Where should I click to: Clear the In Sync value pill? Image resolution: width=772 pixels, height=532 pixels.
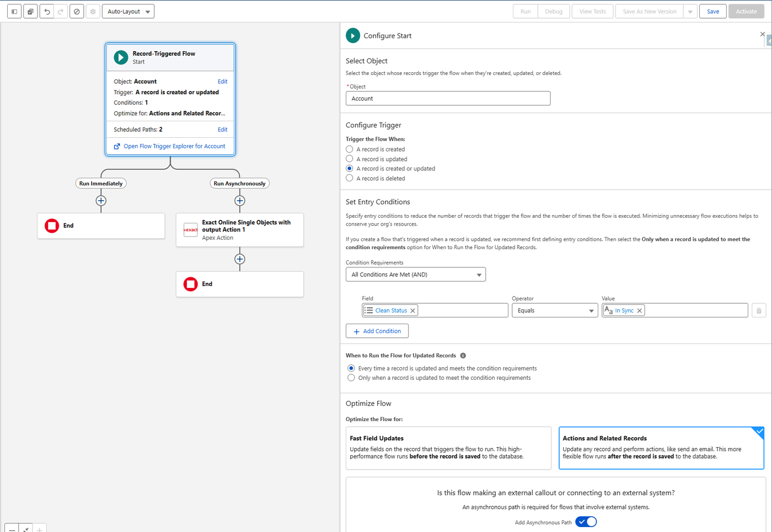[x=640, y=311]
